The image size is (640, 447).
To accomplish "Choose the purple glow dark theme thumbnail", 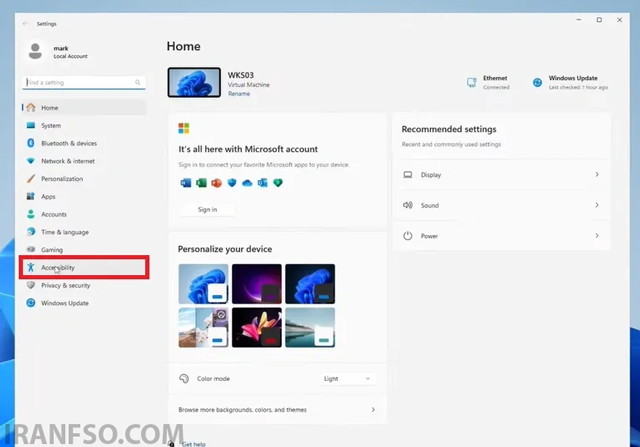I will (257, 284).
